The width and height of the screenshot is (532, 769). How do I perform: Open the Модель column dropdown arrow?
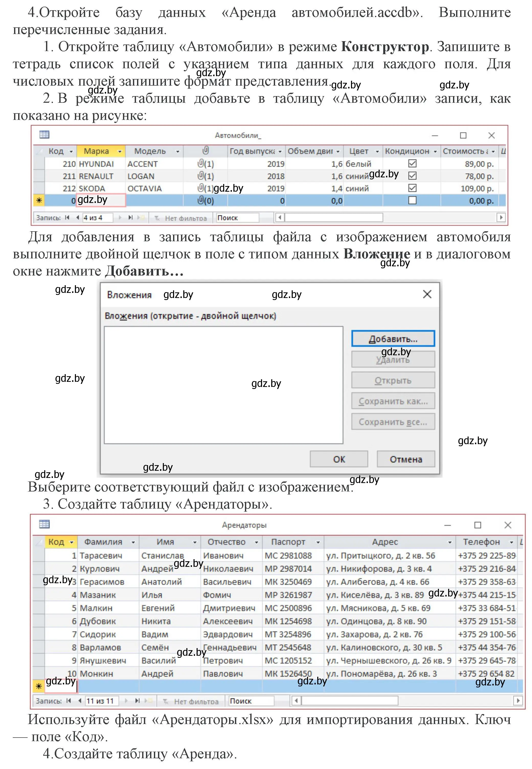point(178,152)
